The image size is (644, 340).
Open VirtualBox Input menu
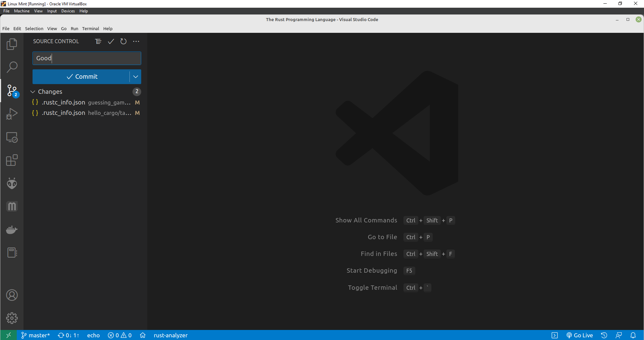tap(52, 11)
